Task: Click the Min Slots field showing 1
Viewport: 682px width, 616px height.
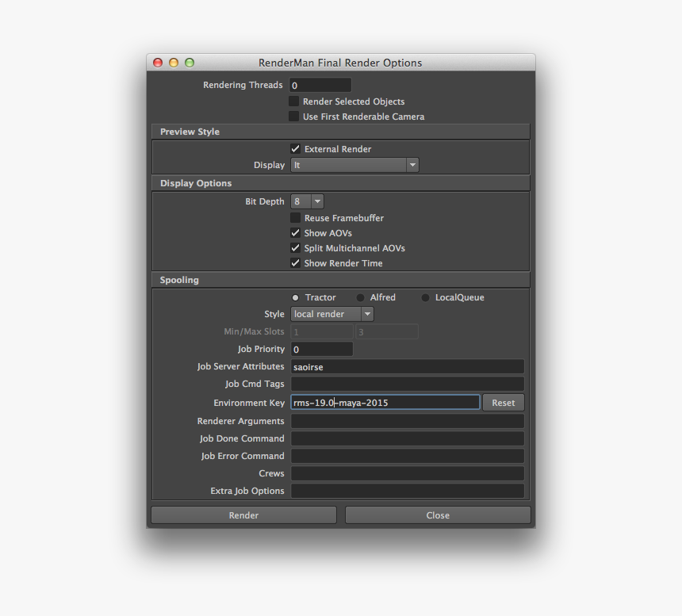Action: tap(322, 331)
